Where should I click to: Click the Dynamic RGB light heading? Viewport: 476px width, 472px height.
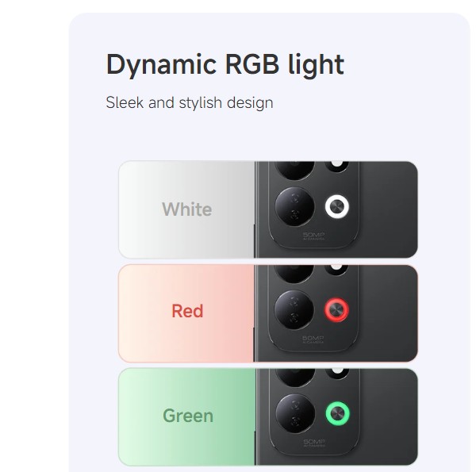225,66
